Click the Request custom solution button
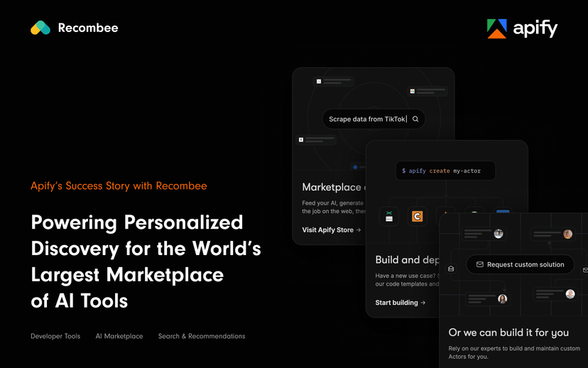 click(520, 264)
